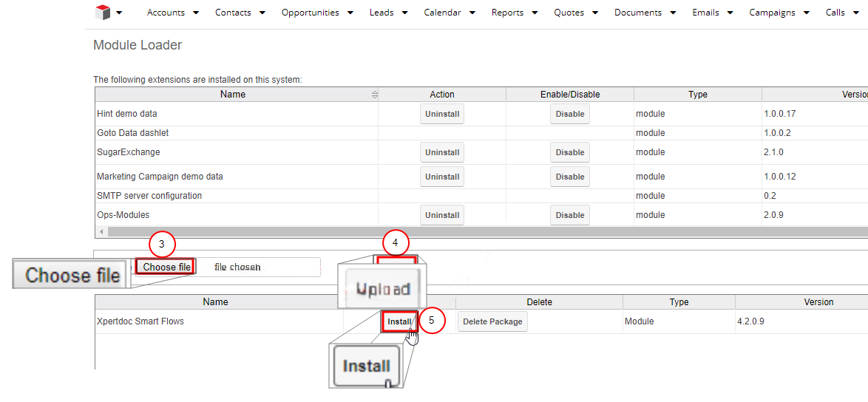This screenshot has height=402, width=868.
Task: Open the Reports module
Action: (x=508, y=12)
